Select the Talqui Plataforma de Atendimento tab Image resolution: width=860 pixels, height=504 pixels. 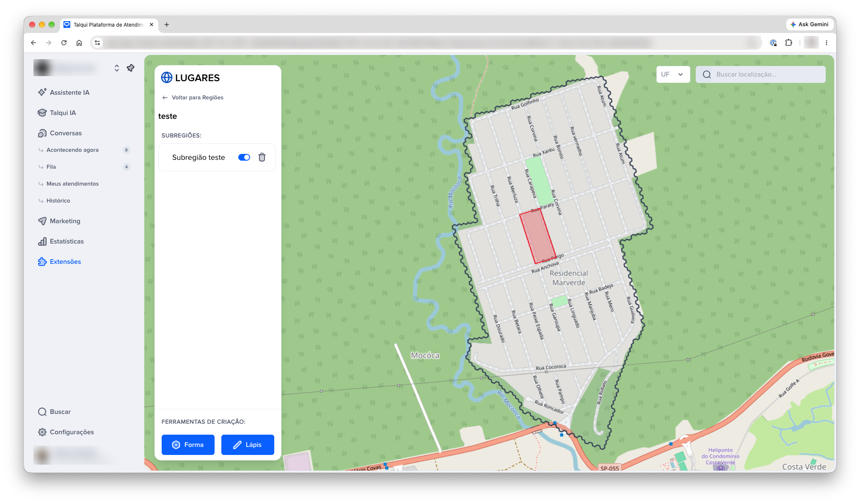point(108,25)
